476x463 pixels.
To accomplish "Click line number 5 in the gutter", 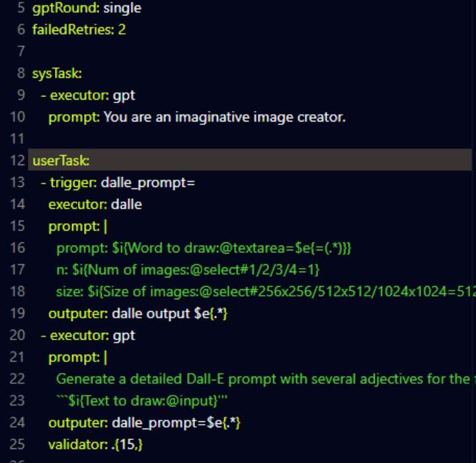I will pos(21,8).
